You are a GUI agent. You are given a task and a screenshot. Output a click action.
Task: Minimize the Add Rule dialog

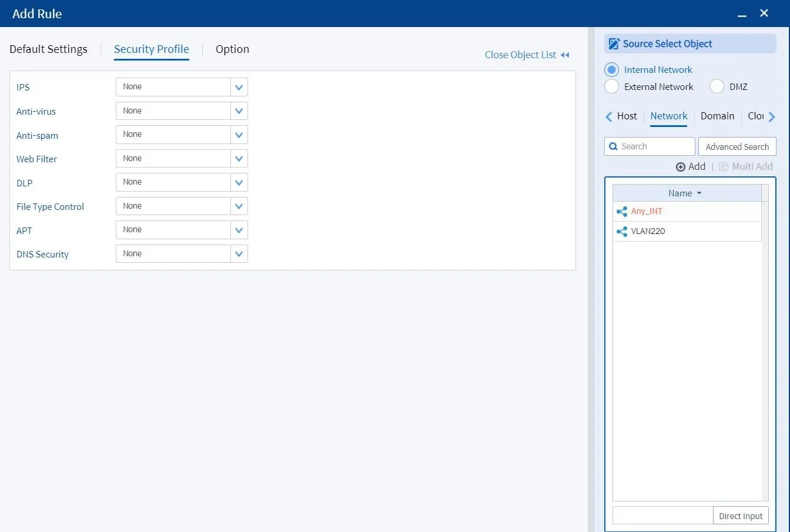pyautogui.click(x=742, y=14)
